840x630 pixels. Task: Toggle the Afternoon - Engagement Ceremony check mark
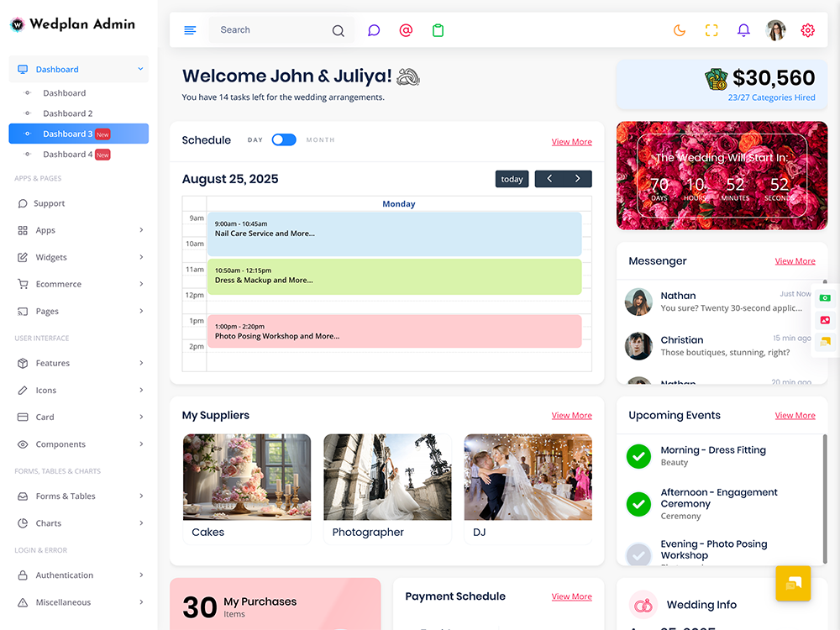click(638, 504)
